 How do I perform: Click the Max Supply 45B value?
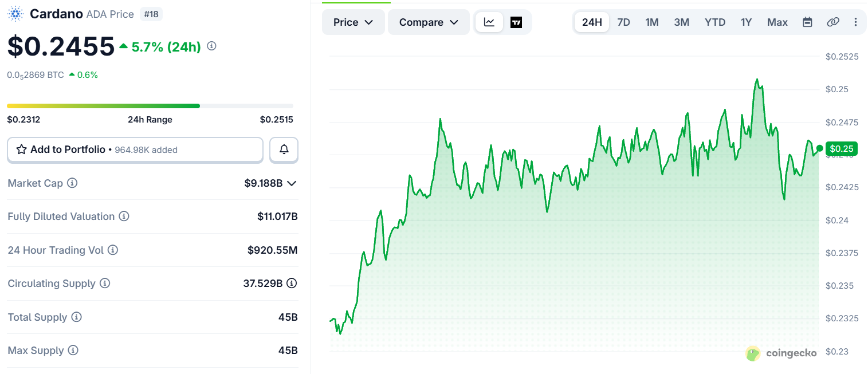(x=288, y=351)
